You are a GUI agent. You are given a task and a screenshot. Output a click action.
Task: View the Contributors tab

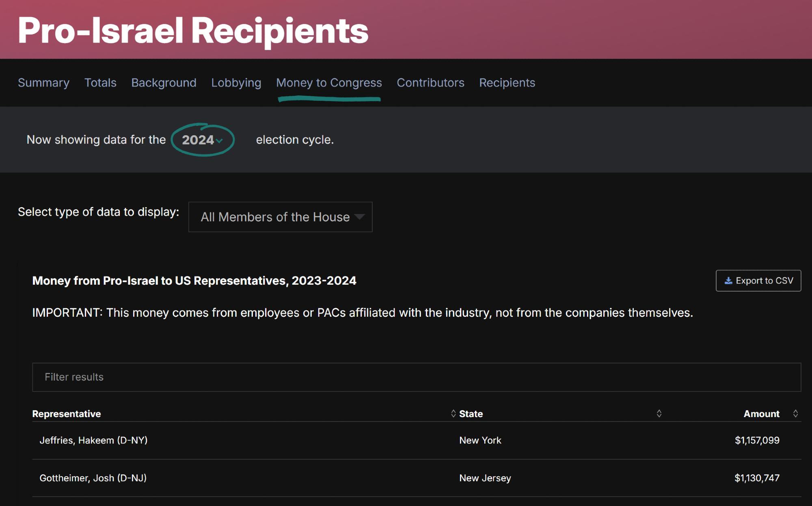click(x=430, y=82)
